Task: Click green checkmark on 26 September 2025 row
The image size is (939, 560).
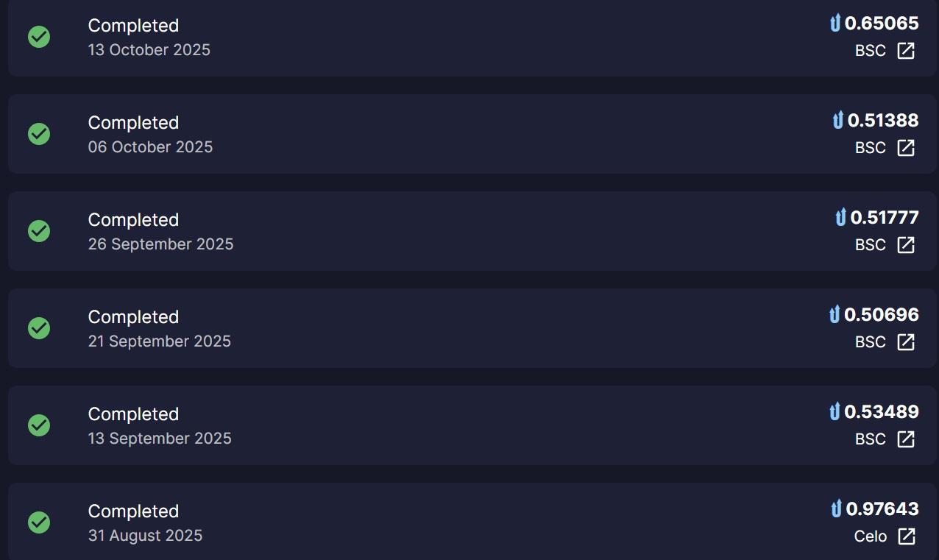Action: point(39,231)
